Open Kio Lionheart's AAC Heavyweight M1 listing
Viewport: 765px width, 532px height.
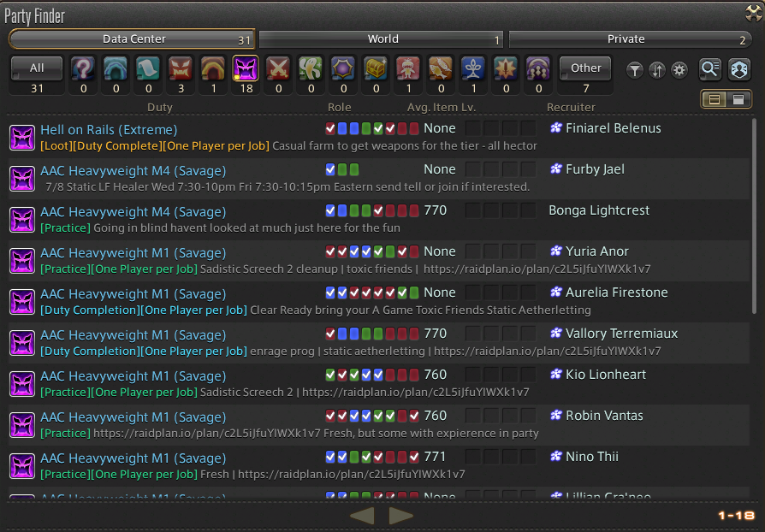pyautogui.click(x=378, y=383)
